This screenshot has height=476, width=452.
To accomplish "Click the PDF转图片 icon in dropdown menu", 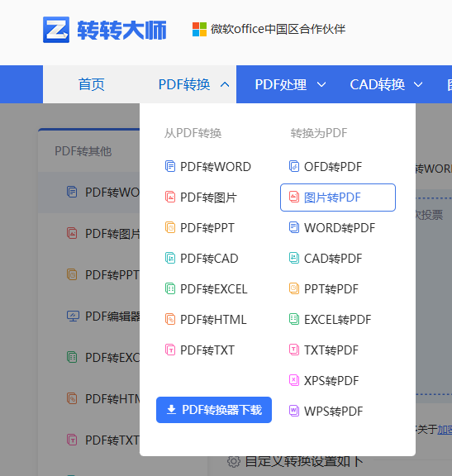I will [x=170, y=198].
